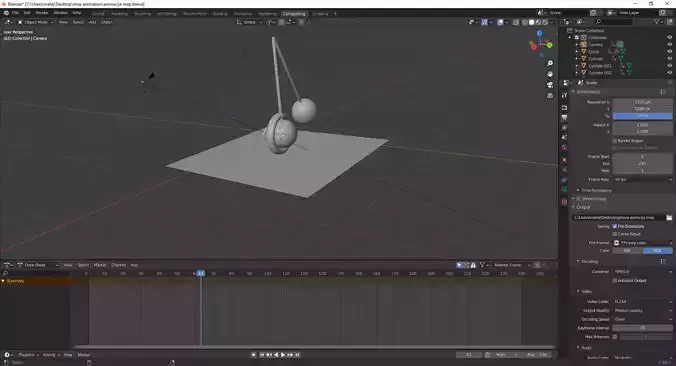Hide the Camera object in outliner
This screenshot has height=366, width=676.
pyautogui.click(x=670, y=44)
